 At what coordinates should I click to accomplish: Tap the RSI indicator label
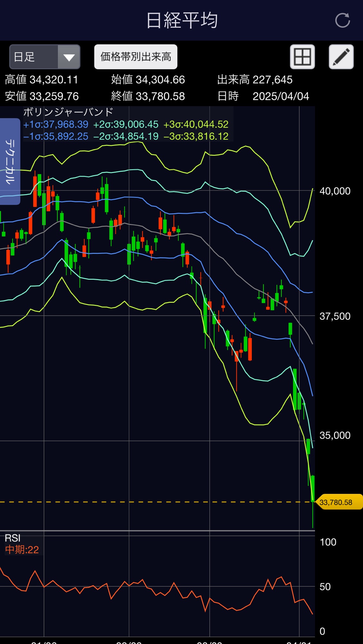pos(13,538)
